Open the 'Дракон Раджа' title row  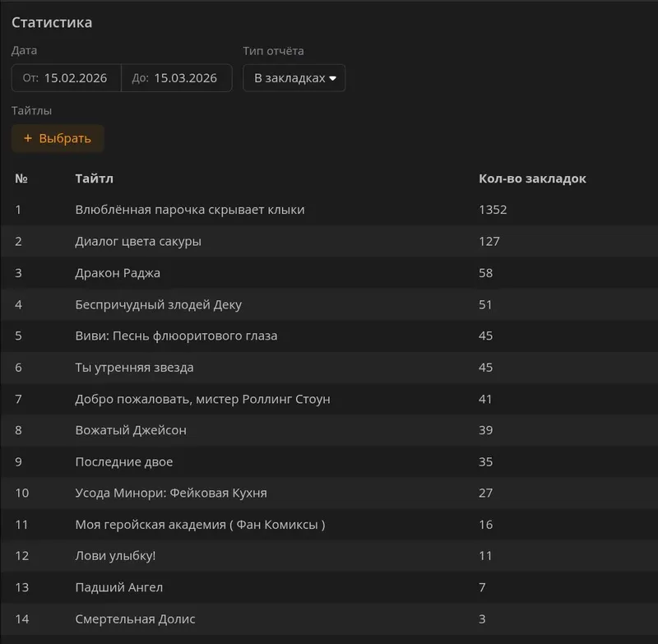coord(118,273)
